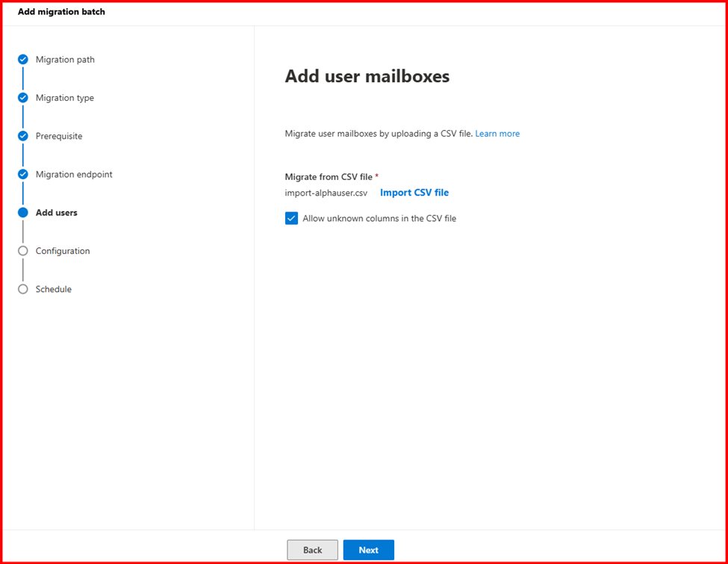Screen dimensions: 728x564
Task: Click the Migration endpoint checkmark icon
Action: click(x=22, y=174)
